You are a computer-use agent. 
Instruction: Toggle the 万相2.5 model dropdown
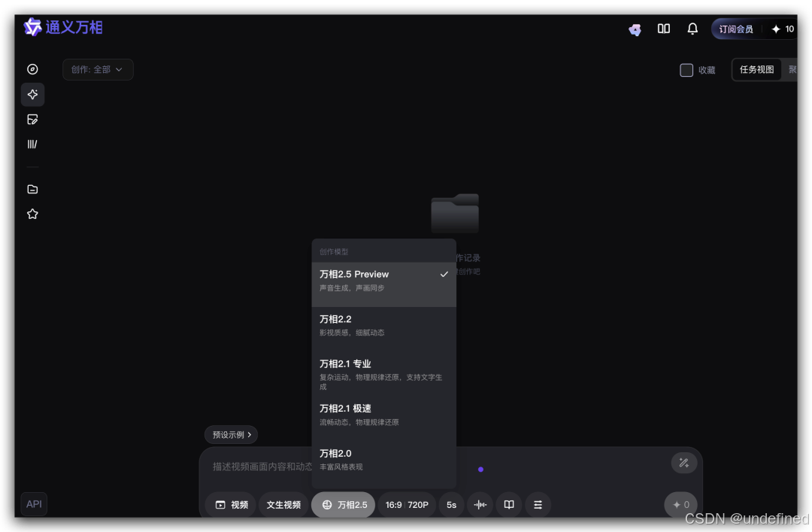(344, 504)
